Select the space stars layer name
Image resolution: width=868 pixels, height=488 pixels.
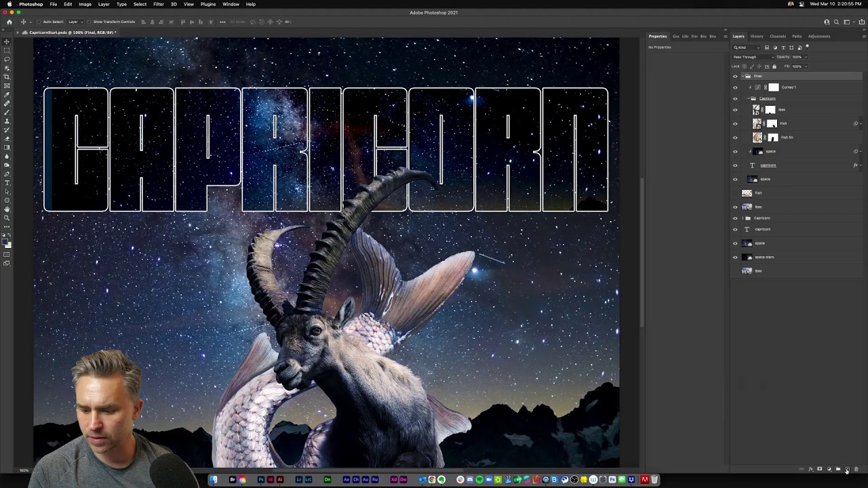(764, 257)
